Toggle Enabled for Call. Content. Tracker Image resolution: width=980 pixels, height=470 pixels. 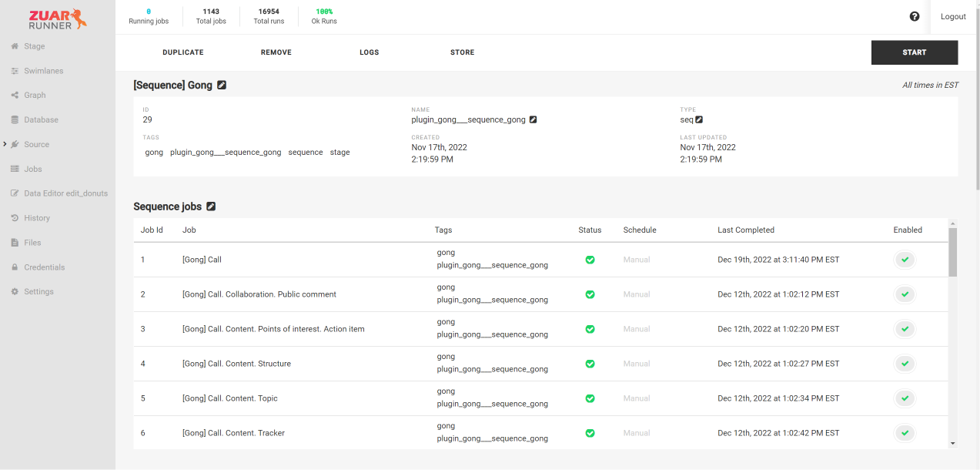[905, 433]
